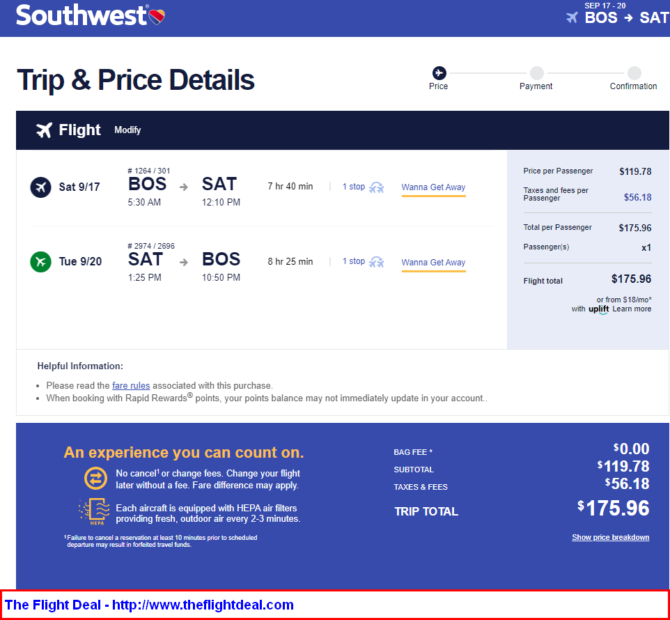Click Modify next to Flight
The height and width of the screenshot is (620, 670).
(x=127, y=131)
